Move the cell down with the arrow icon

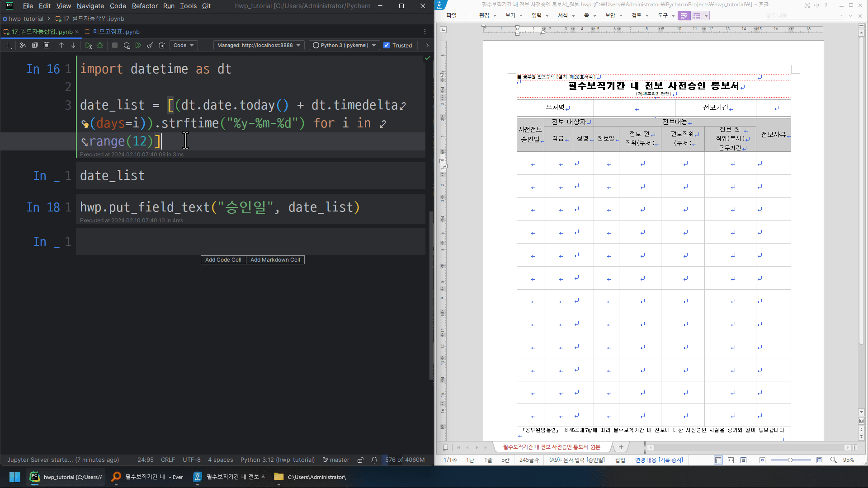pyautogui.click(x=73, y=45)
